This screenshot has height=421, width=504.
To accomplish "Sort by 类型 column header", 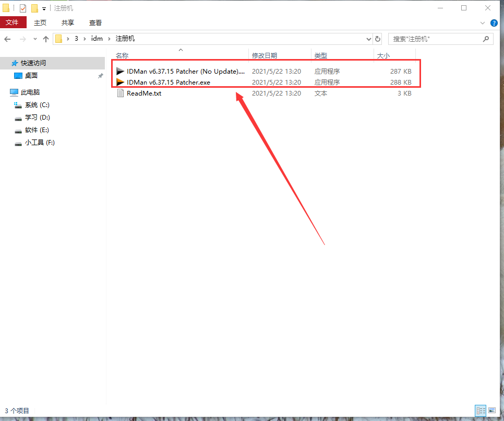I will click(x=321, y=55).
